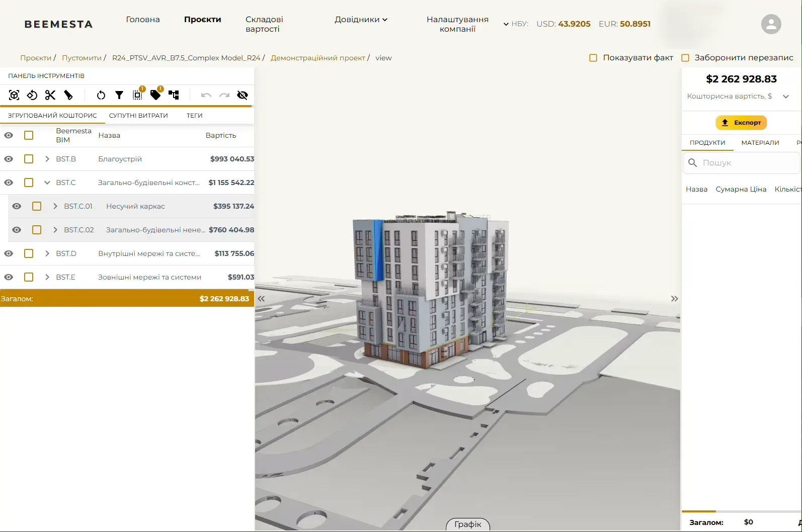Check the BST.D row checkbox
This screenshot has height=532, width=802.
tap(29, 253)
